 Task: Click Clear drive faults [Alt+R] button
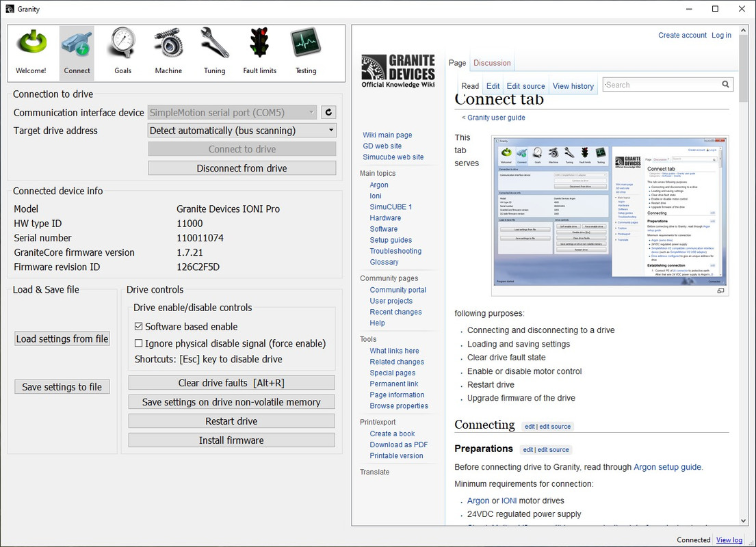pos(231,383)
